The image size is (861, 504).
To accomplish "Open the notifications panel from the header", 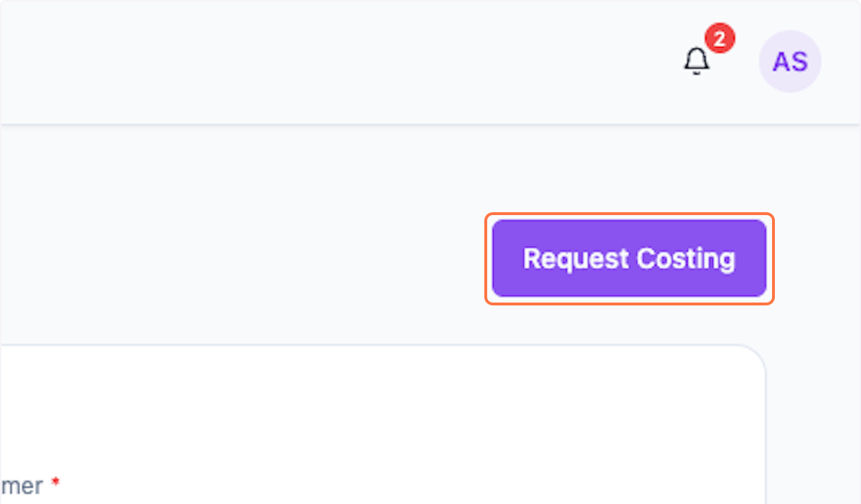I will pos(695,61).
